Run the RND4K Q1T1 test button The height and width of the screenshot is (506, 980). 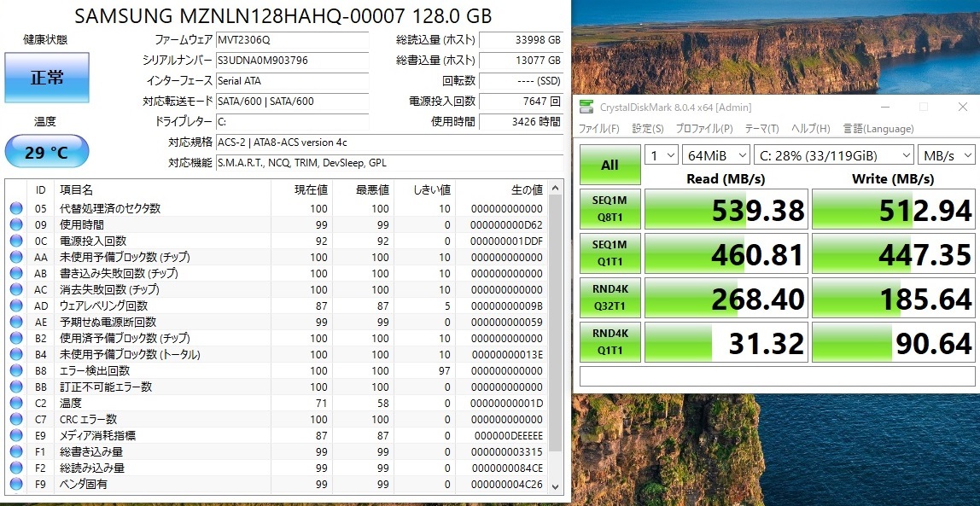(610, 341)
